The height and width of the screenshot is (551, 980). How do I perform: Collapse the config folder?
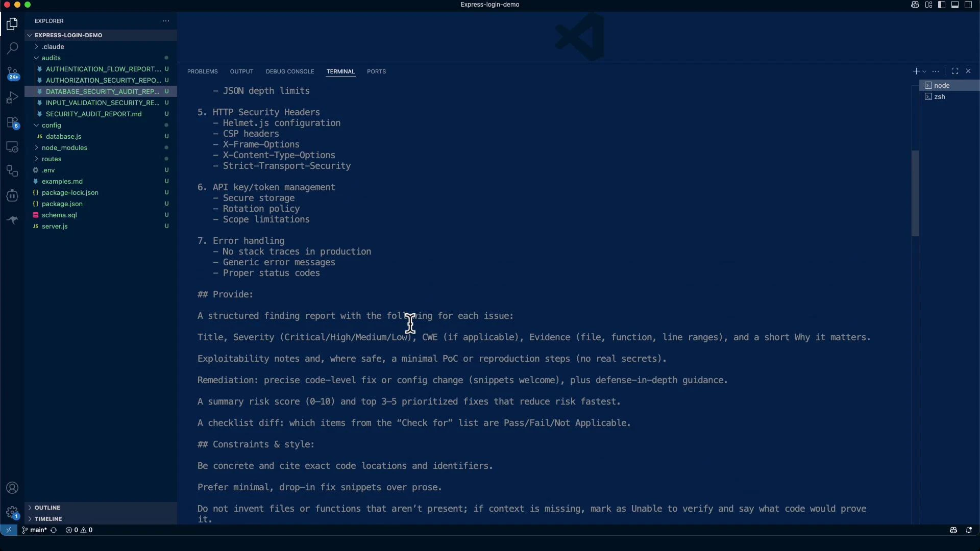[x=101, y=125]
